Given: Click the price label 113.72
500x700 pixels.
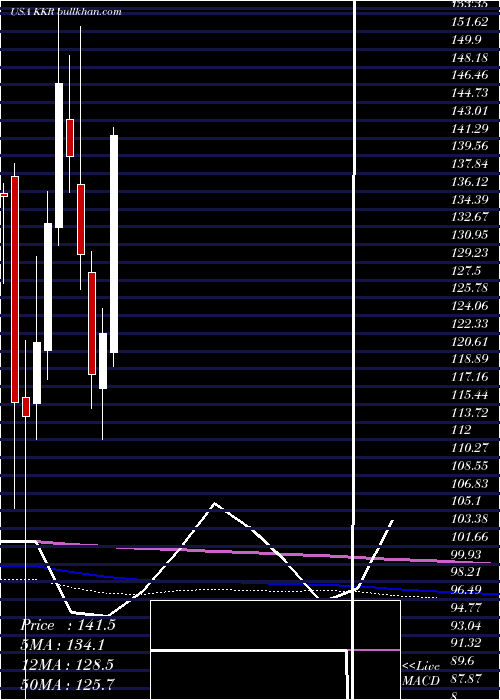Looking at the screenshot, I should [469, 412].
